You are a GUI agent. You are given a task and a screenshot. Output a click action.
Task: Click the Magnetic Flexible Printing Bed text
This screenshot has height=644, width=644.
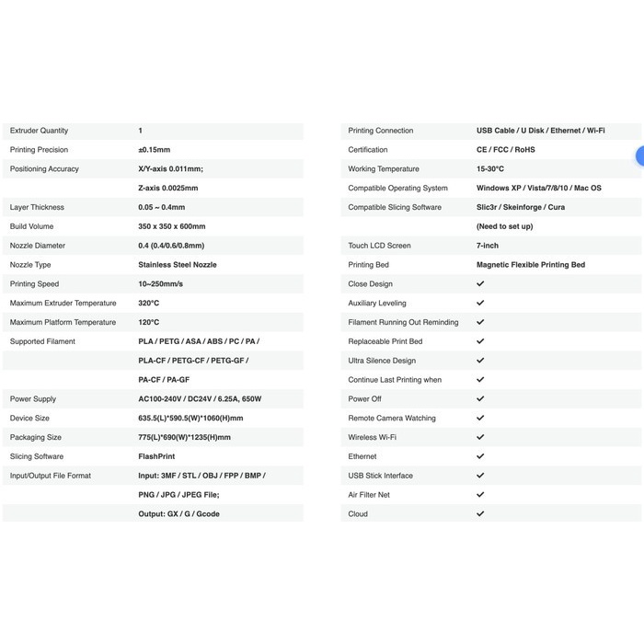[530, 265]
